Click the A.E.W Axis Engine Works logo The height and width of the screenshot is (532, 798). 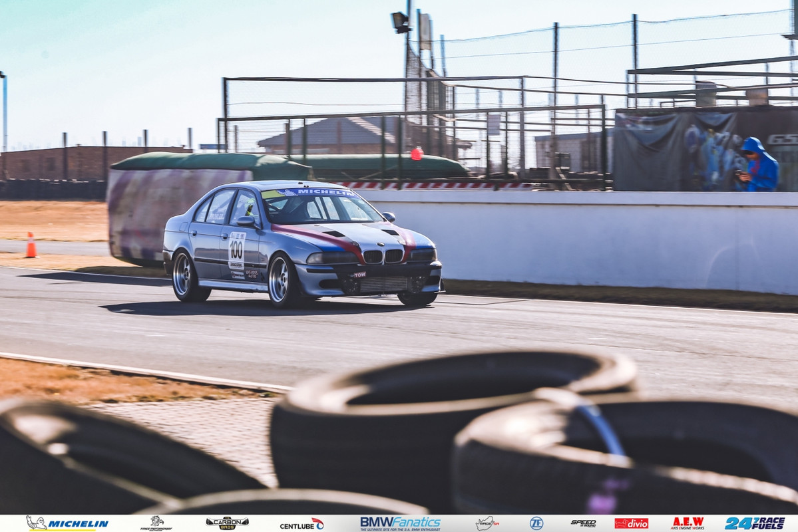click(687, 523)
